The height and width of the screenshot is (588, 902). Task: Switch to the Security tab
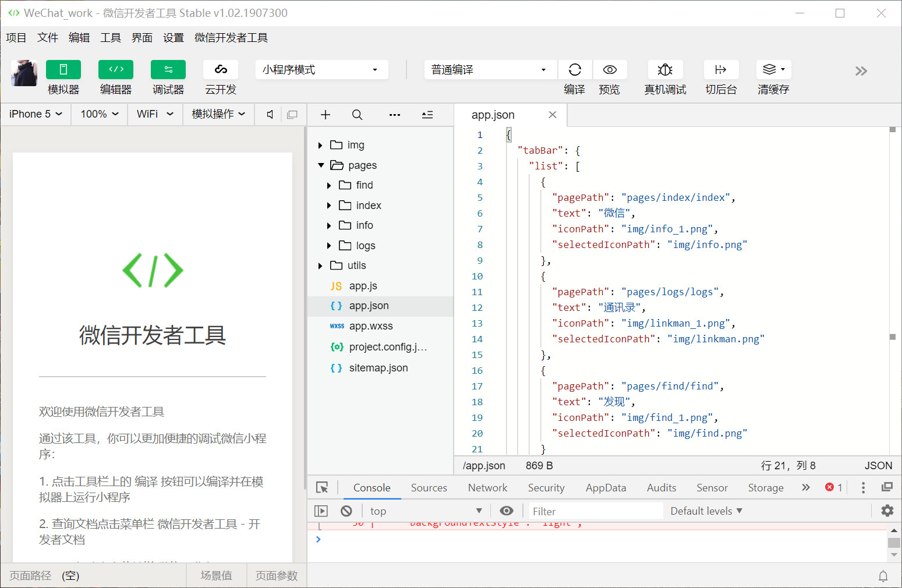point(546,488)
